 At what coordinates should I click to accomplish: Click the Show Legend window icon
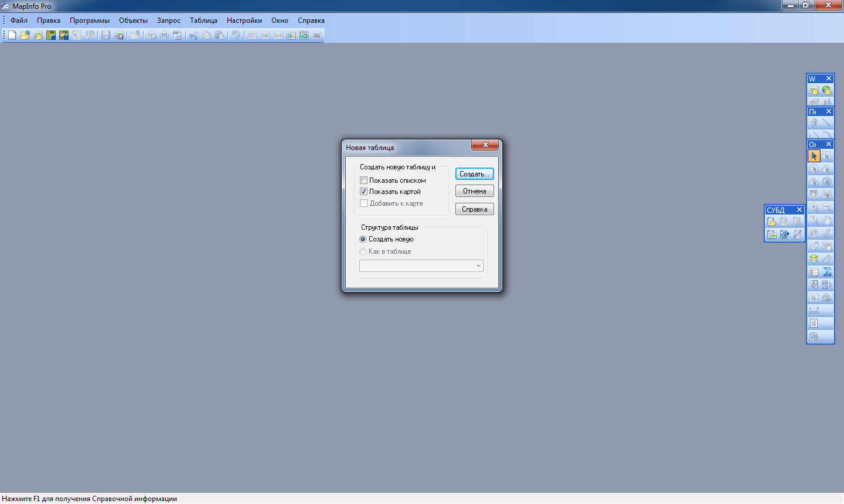tap(814, 272)
